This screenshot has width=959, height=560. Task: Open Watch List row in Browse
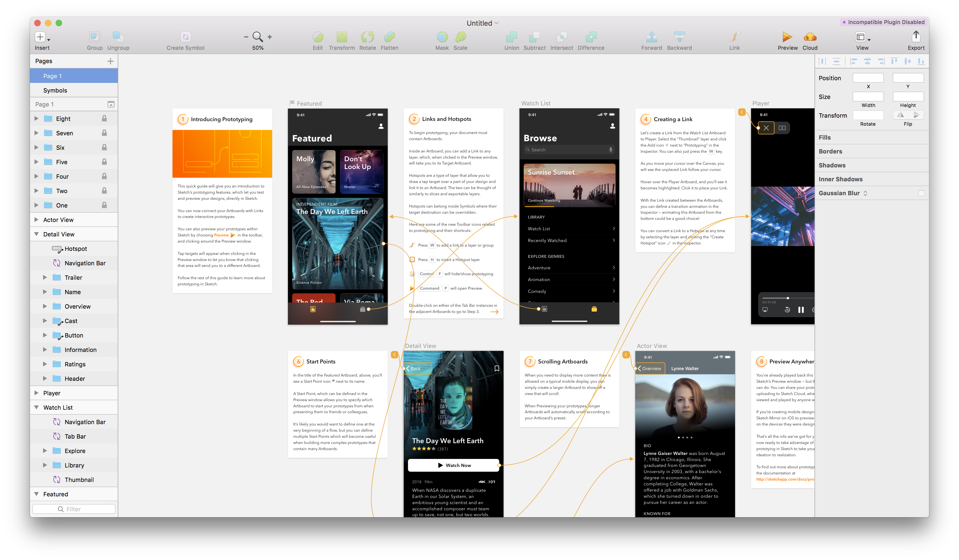coord(571,229)
